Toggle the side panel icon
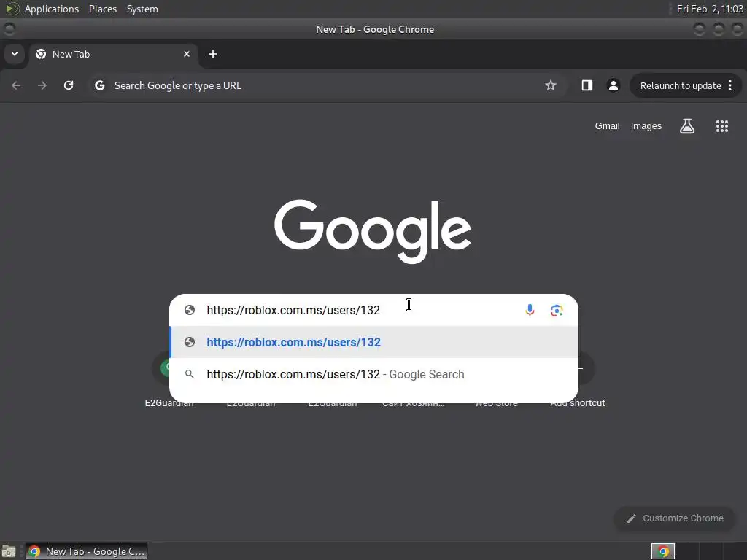 tap(587, 85)
